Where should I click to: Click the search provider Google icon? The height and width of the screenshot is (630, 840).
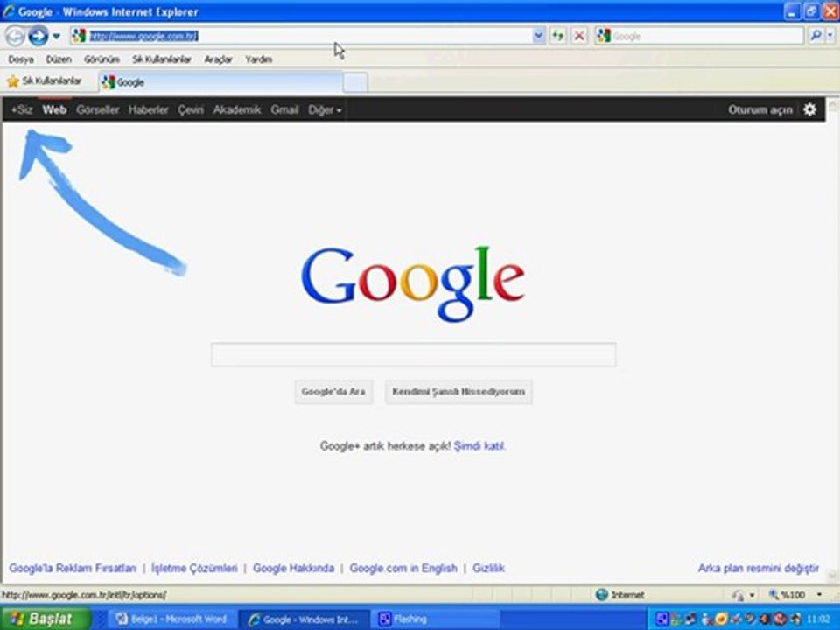[604, 36]
